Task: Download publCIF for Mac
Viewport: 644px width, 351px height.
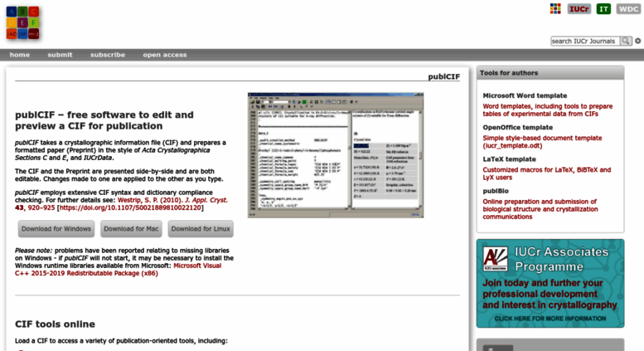Action: pyautogui.click(x=131, y=229)
